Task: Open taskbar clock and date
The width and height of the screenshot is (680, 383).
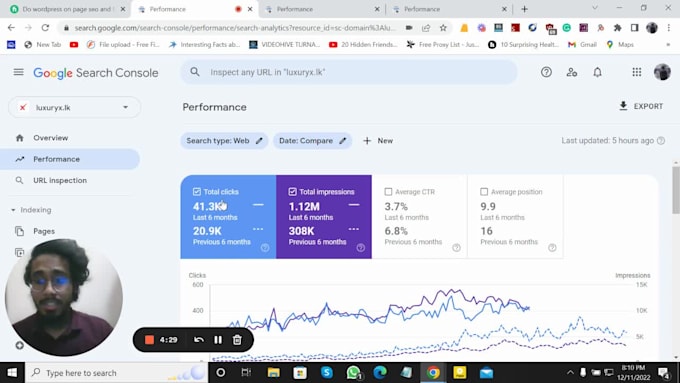Action: [x=633, y=372]
